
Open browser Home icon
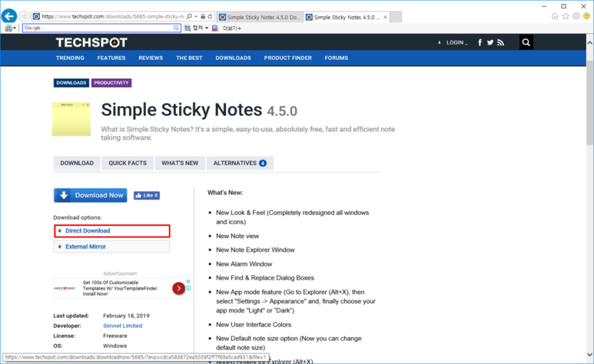(x=555, y=16)
